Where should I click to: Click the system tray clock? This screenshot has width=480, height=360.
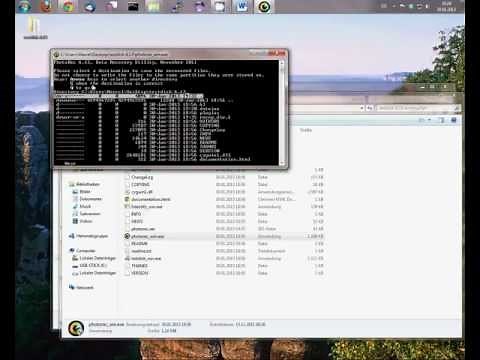[447, 7]
